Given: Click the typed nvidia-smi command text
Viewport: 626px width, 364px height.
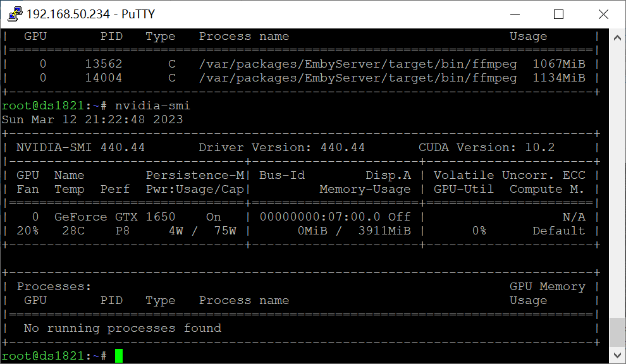Looking at the screenshot, I should (x=152, y=106).
